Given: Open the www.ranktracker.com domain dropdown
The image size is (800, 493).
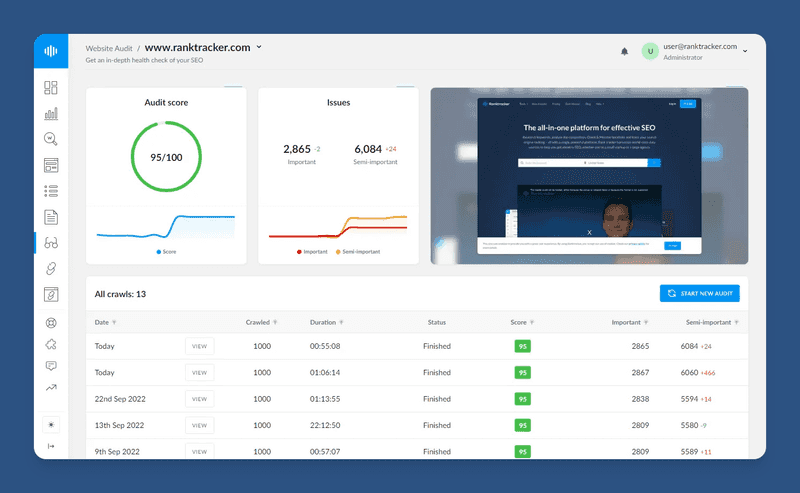Looking at the screenshot, I should (259, 47).
